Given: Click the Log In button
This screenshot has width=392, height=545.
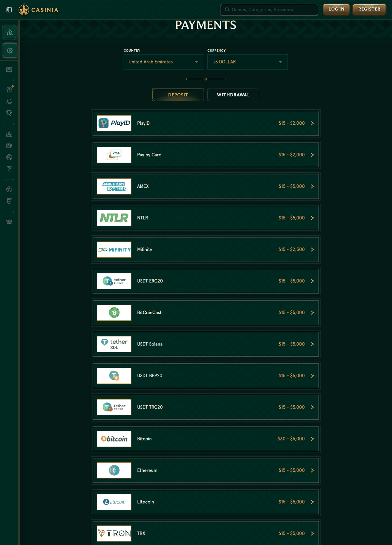Looking at the screenshot, I should click(336, 9).
